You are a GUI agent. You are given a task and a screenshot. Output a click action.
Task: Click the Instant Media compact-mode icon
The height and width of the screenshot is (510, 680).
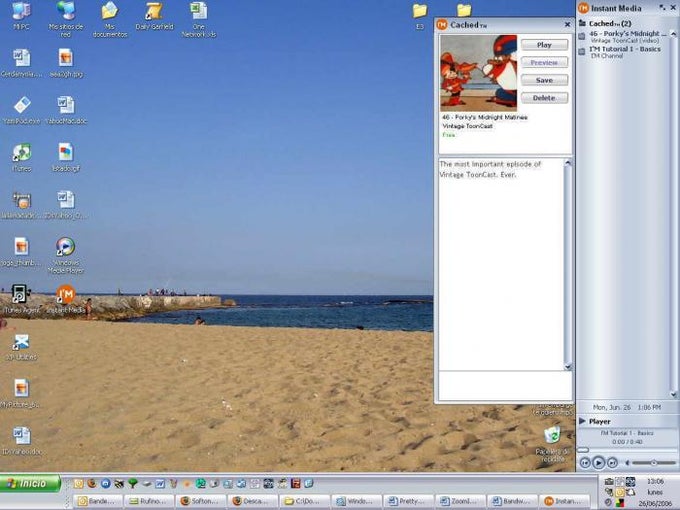662,7
